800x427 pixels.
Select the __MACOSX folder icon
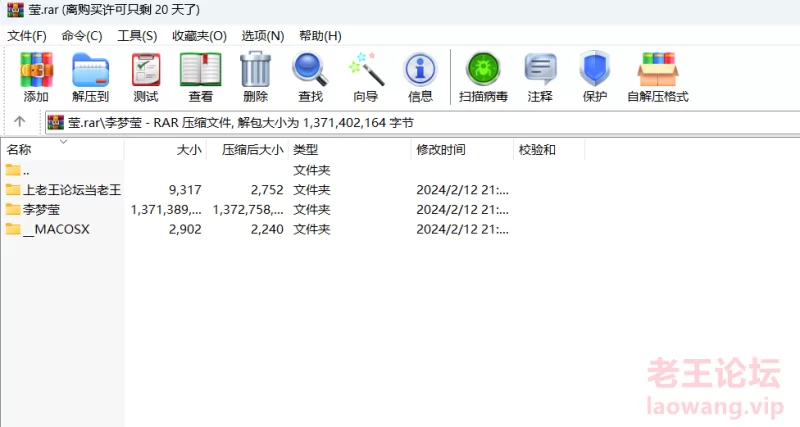[13, 229]
